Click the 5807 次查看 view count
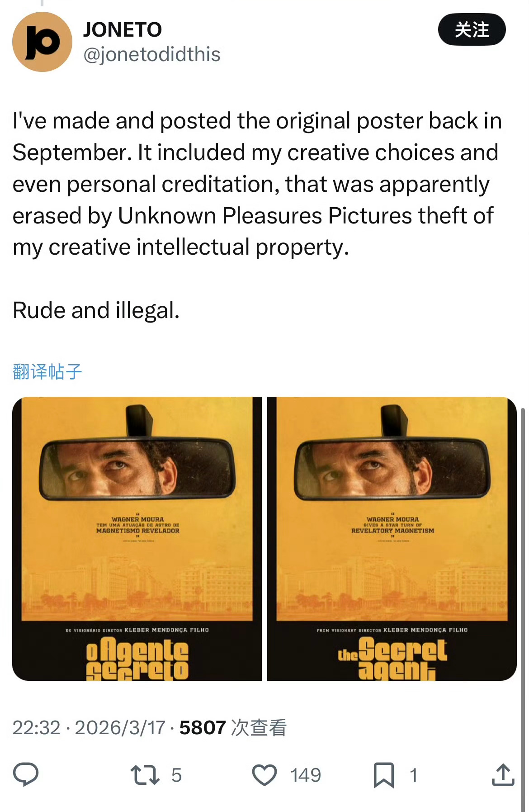 coord(233,728)
